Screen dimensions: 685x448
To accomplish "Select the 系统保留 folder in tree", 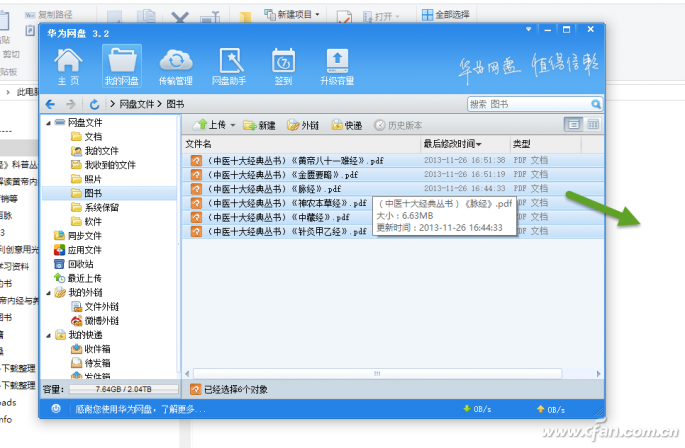I will pos(95,207).
